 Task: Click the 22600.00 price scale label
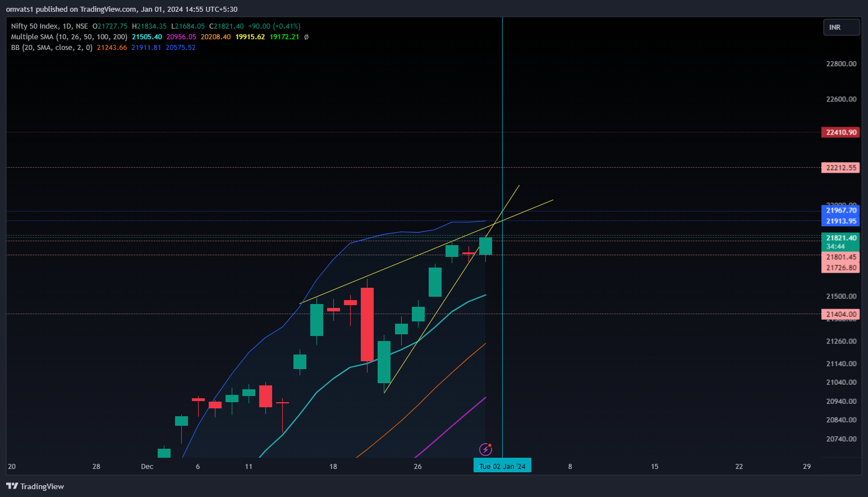(841, 99)
